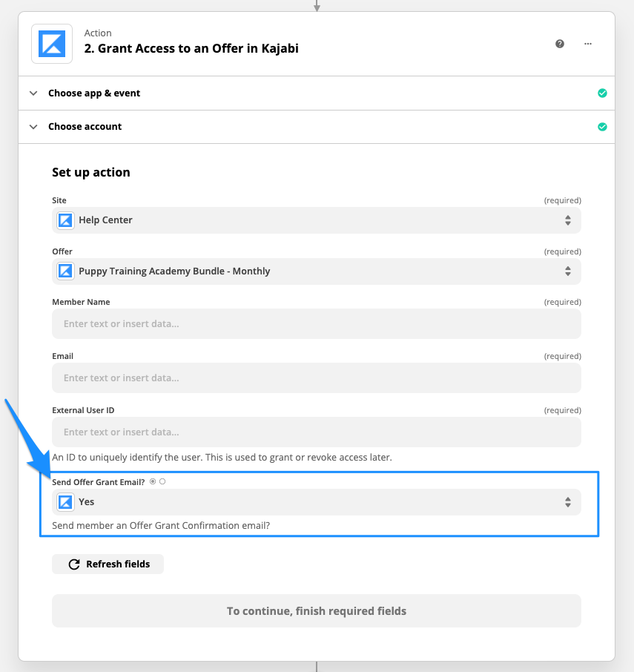The height and width of the screenshot is (672, 634).
Task: Click the Offer dropdown arrows
Action: [567, 271]
